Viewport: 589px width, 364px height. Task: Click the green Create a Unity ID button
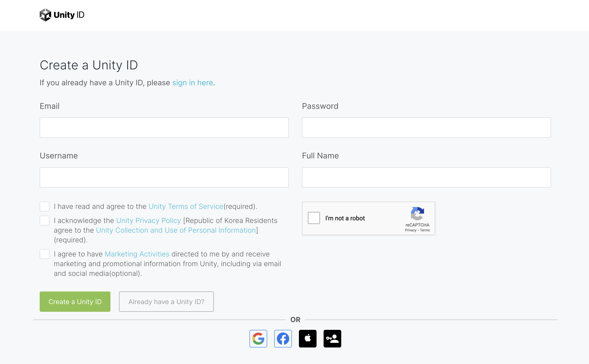click(75, 302)
